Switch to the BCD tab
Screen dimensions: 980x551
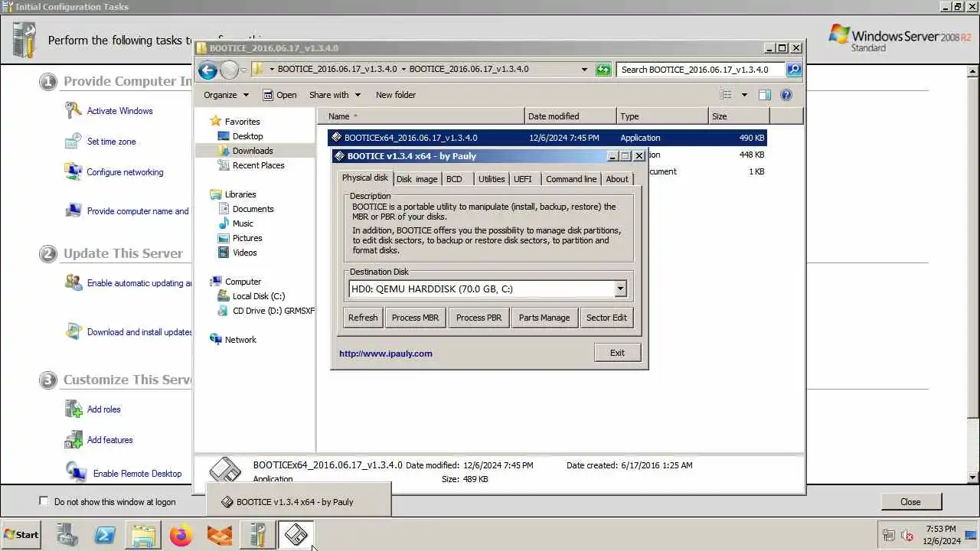point(454,179)
